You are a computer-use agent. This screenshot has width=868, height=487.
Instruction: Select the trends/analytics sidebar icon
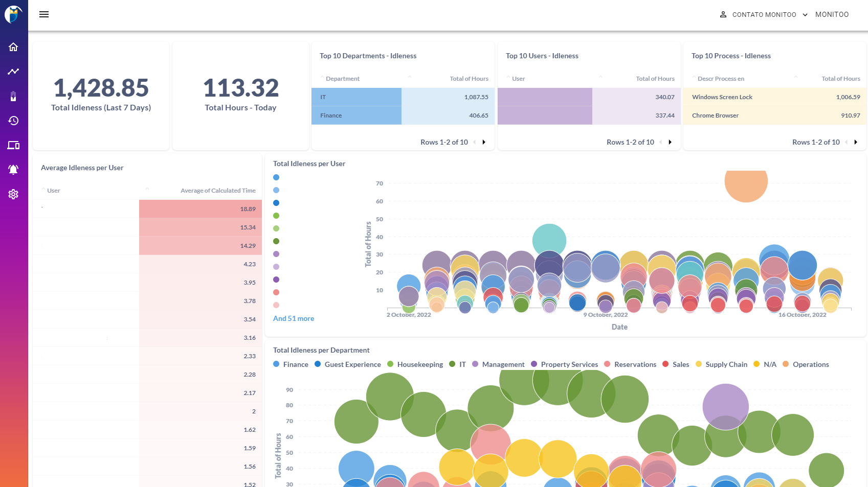point(13,72)
